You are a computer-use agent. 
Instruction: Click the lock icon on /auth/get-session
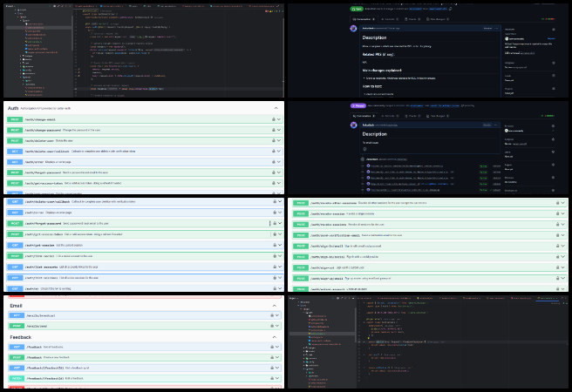coord(275,245)
